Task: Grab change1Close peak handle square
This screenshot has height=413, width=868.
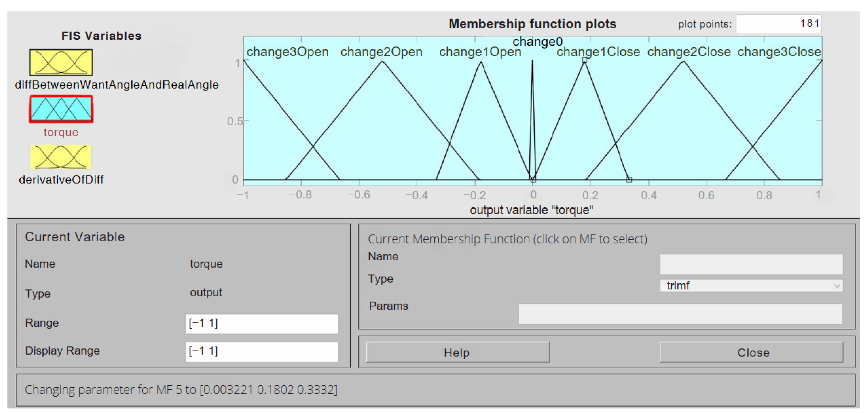Action: pyautogui.click(x=585, y=60)
